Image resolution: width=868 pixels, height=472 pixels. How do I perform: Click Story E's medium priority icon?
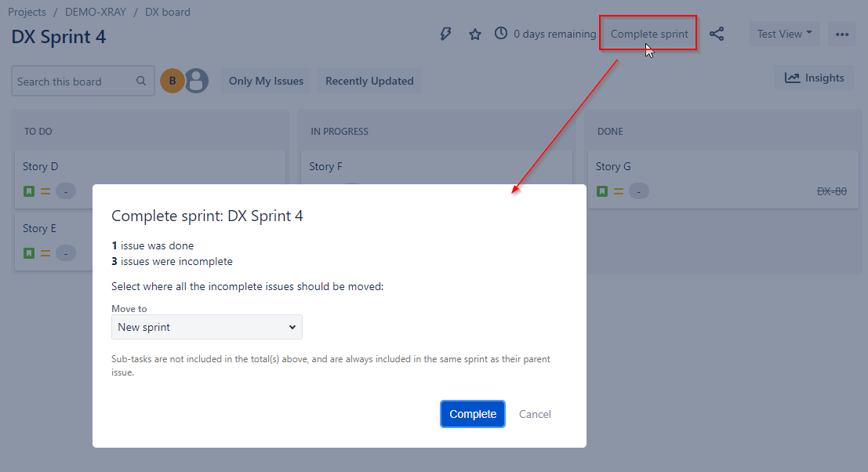pyautogui.click(x=45, y=253)
